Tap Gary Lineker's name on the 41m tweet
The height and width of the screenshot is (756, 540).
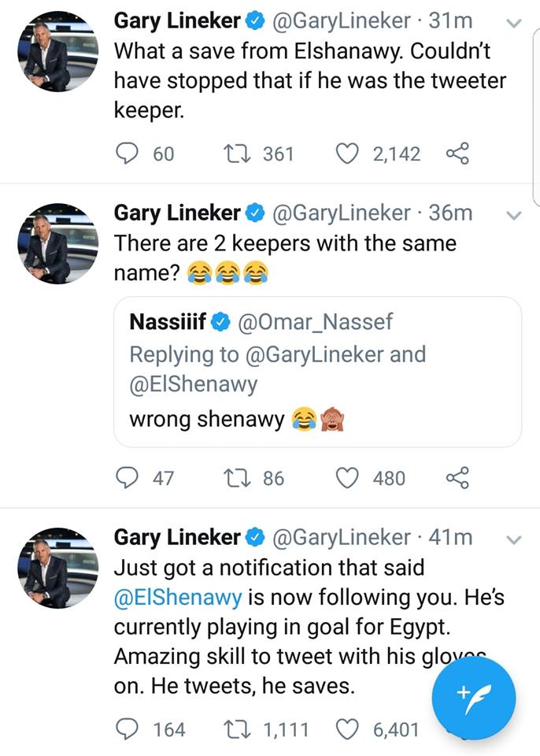coord(177,537)
